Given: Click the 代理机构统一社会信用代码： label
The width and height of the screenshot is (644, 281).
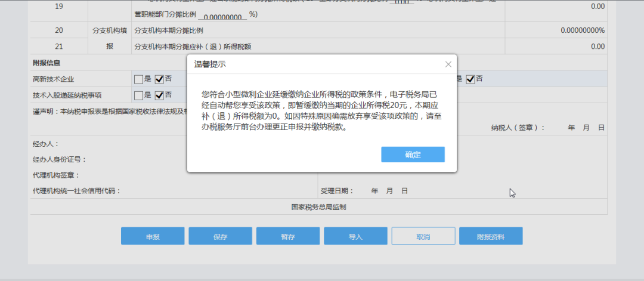Looking at the screenshot, I should (77, 191).
